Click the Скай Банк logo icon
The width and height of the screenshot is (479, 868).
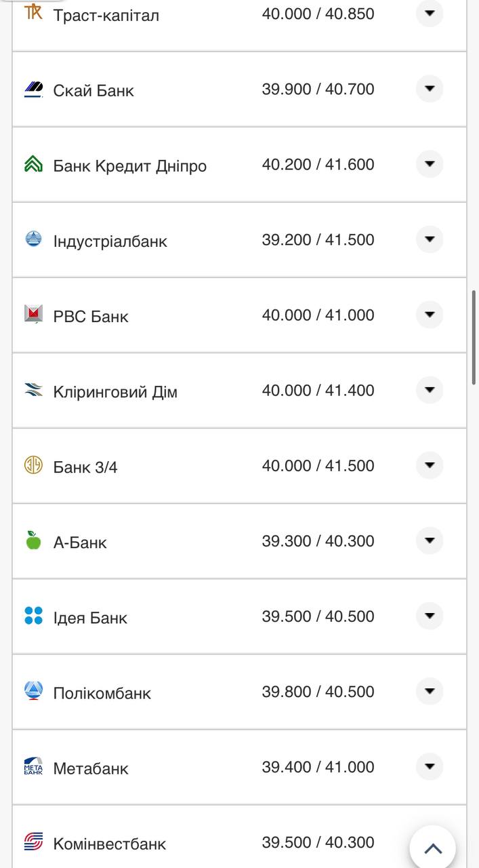coord(33,90)
